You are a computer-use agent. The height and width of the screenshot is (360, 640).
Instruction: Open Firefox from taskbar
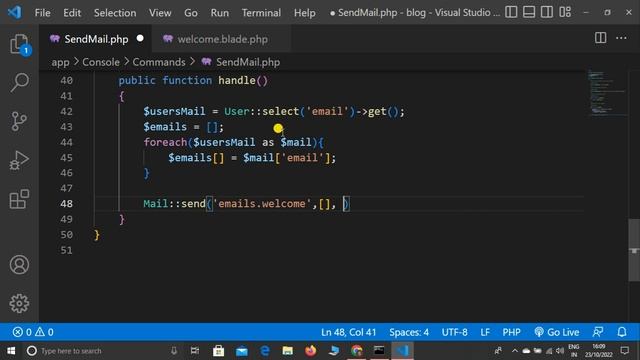(311, 351)
